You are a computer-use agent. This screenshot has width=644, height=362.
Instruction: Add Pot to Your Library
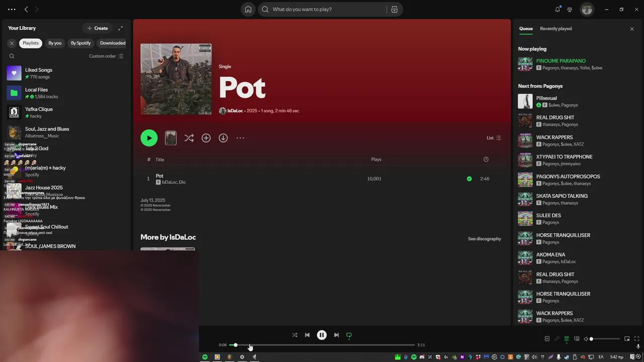pos(206,138)
